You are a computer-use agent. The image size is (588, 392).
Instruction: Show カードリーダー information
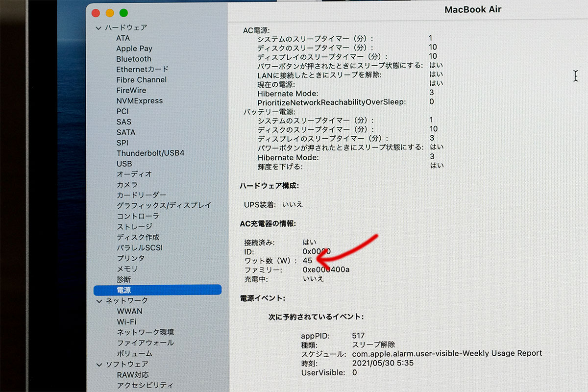point(142,195)
